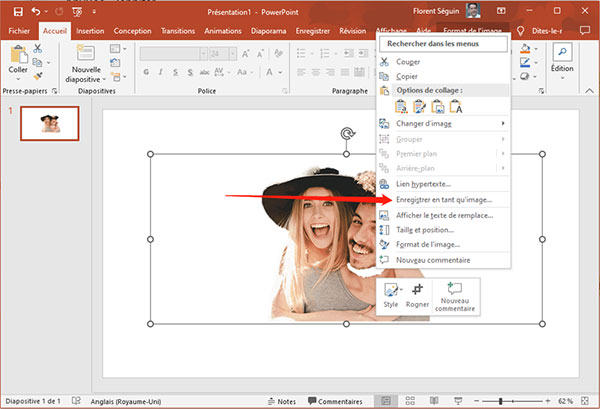Click the zoom in plus button
The width and height of the screenshot is (600, 409).
pyautogui.click(x=548, y=401)
